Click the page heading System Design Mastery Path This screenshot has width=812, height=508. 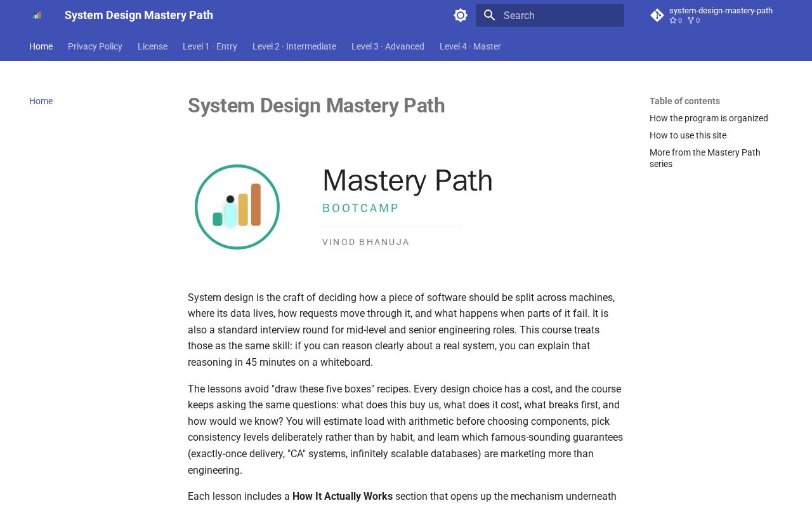click(316, 105)
